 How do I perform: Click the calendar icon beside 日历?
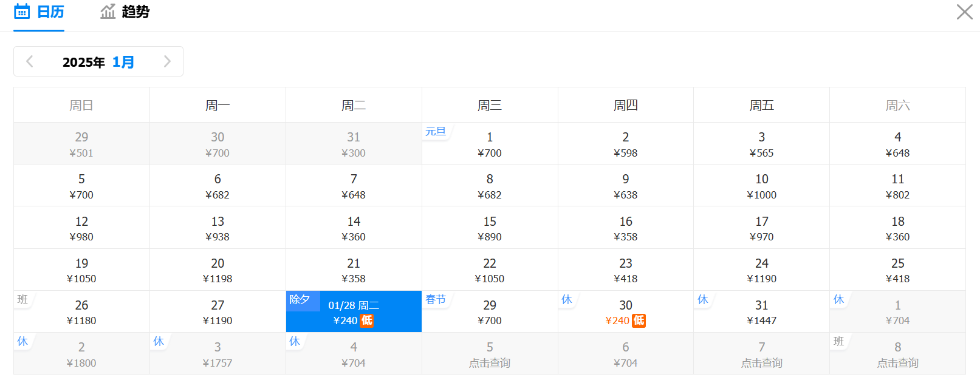coord(22,12)
